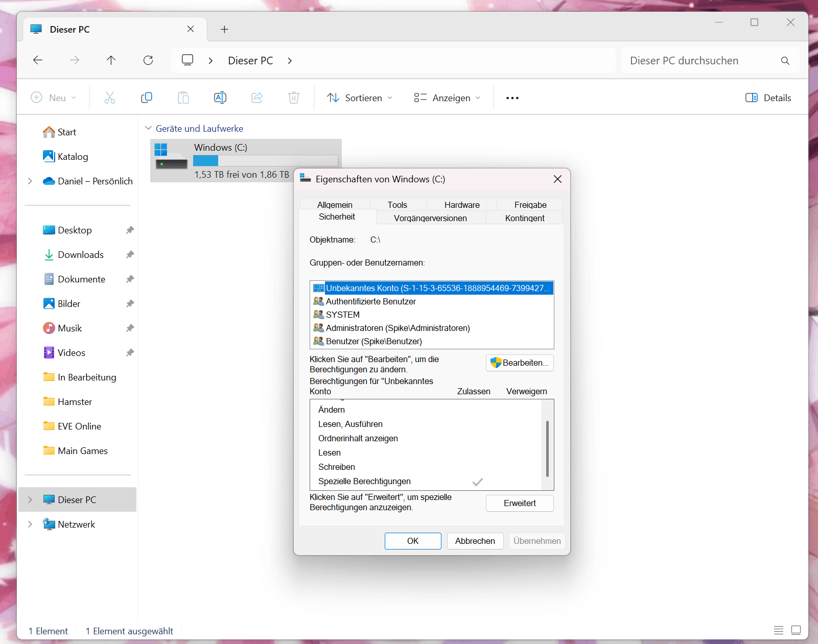Open a new Explorer tab
The image size is (818, 644).
(224, 29)
